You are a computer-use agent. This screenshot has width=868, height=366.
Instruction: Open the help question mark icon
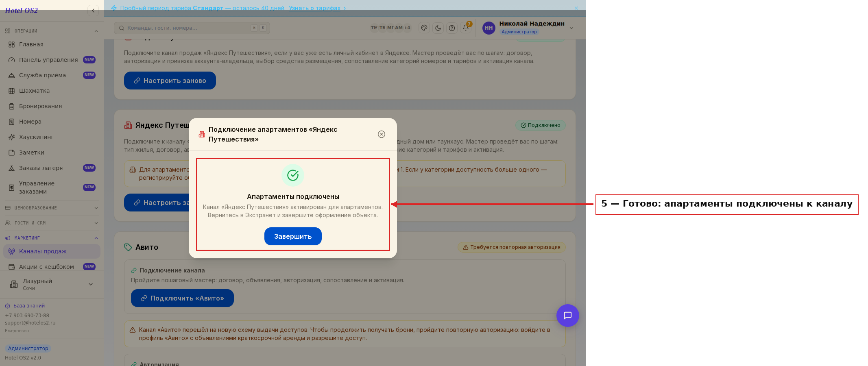click(x=452, y=28)
